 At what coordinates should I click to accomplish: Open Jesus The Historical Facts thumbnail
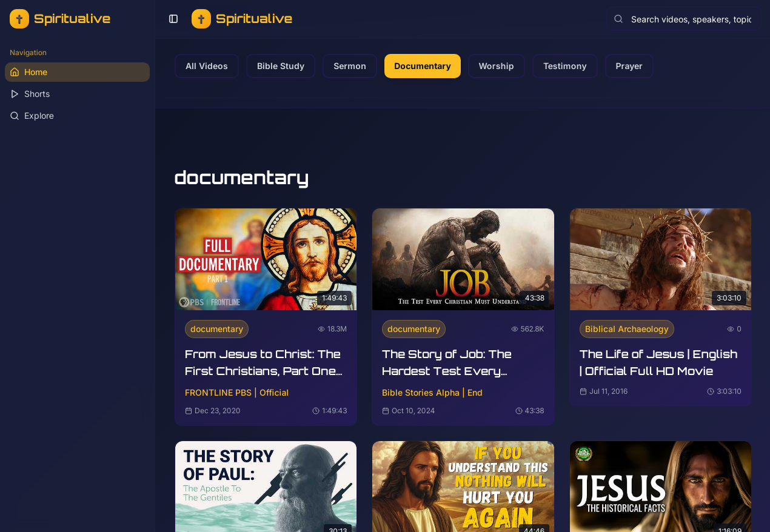point(660,487)
